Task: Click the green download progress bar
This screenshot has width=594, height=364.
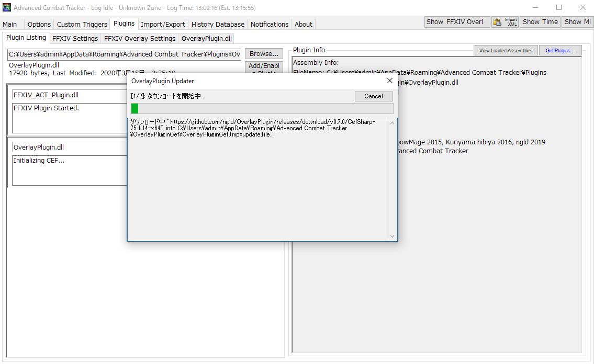Action: [x=262, y=109]
